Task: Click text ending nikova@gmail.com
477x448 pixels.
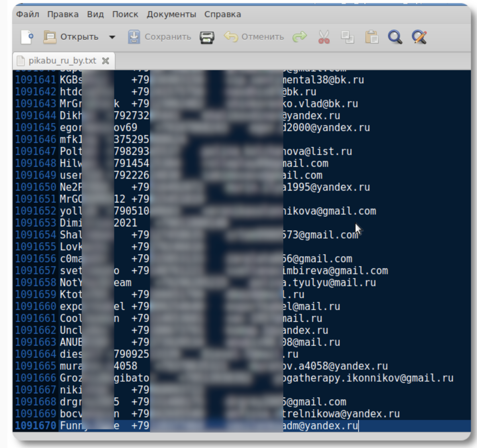Action: pos(330,211)
